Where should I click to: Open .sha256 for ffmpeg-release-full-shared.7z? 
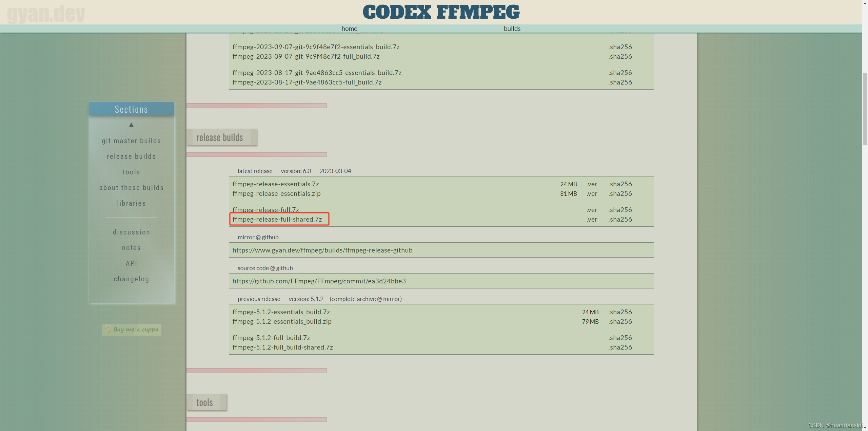pyautogui.click(x=620, y=219)
